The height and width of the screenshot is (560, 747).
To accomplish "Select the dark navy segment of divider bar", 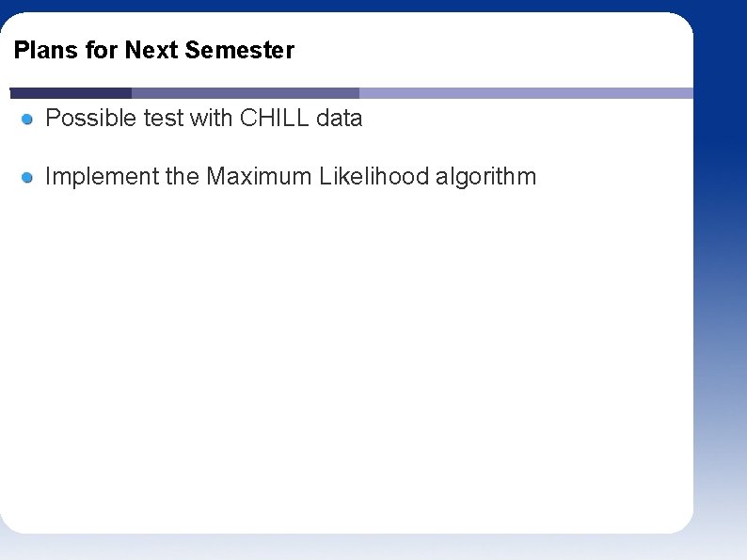I will point(71,93).
